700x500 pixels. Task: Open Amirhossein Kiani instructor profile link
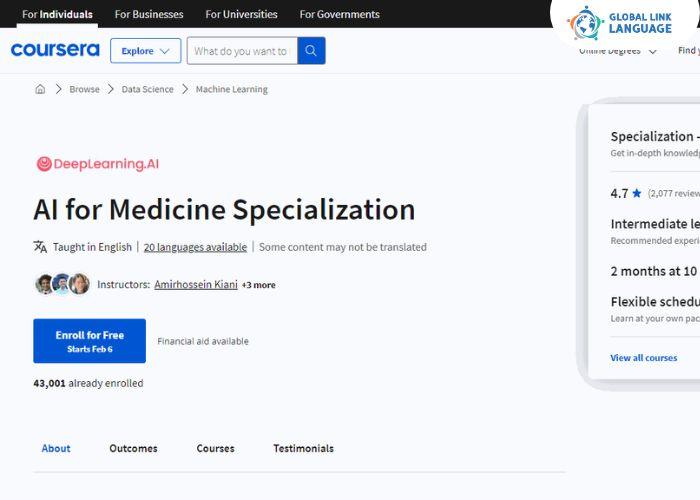(196, 285)
